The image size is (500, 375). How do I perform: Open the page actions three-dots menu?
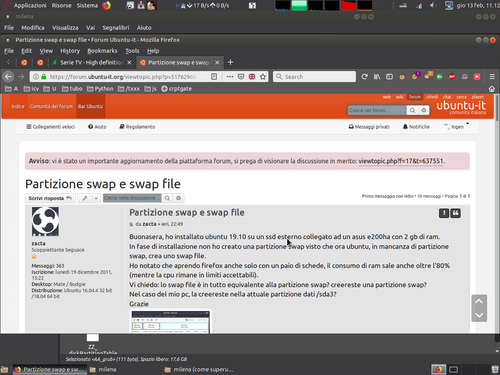[230, 77]
